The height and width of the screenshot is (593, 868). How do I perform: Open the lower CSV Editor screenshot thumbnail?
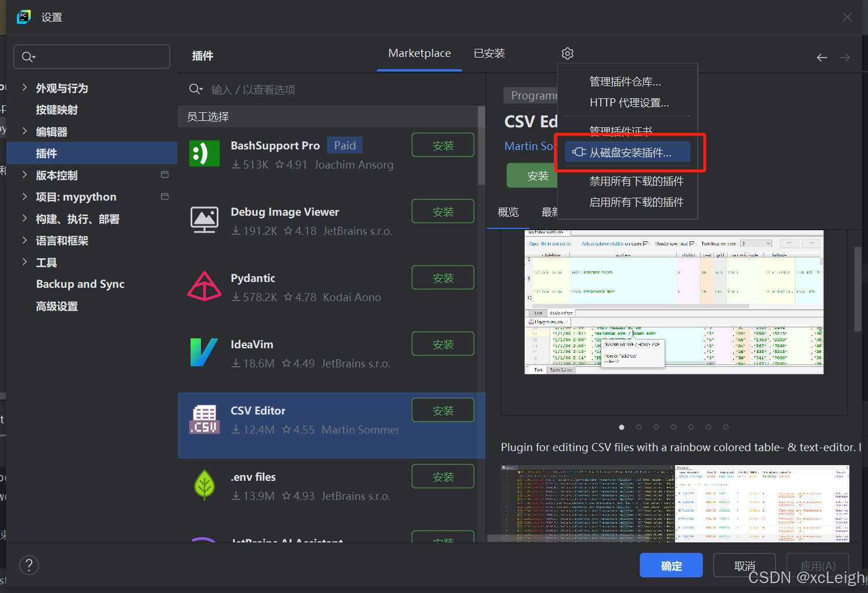(x=675, y=503)
